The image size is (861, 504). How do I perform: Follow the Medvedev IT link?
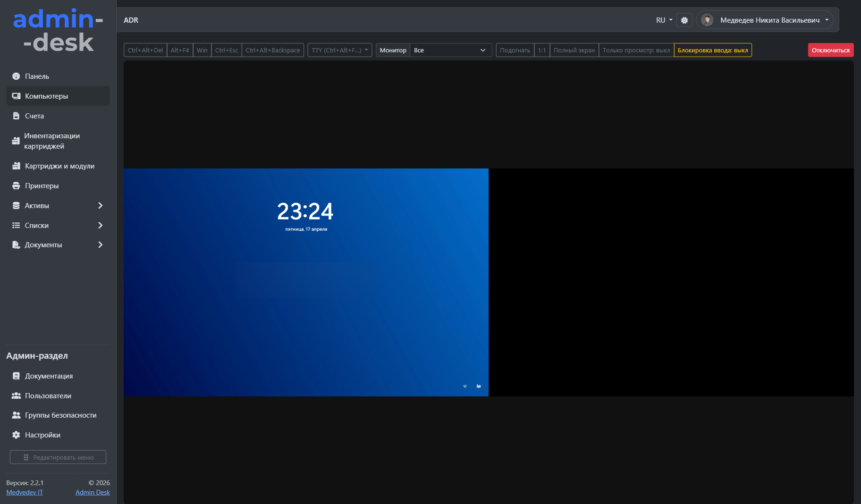click(25, 492)
